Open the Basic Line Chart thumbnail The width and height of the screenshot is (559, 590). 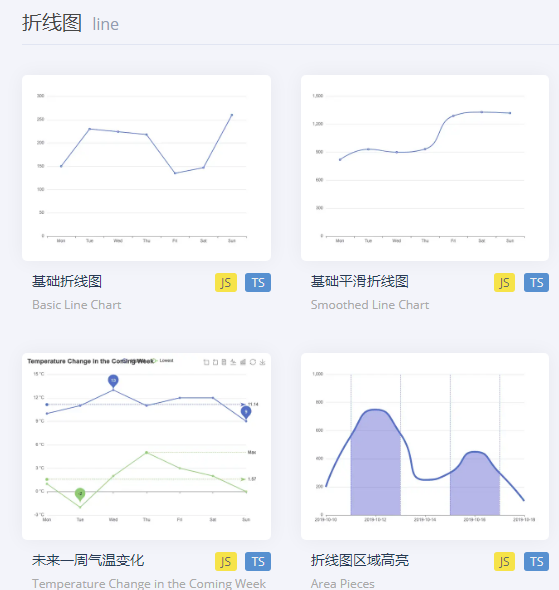146,168
